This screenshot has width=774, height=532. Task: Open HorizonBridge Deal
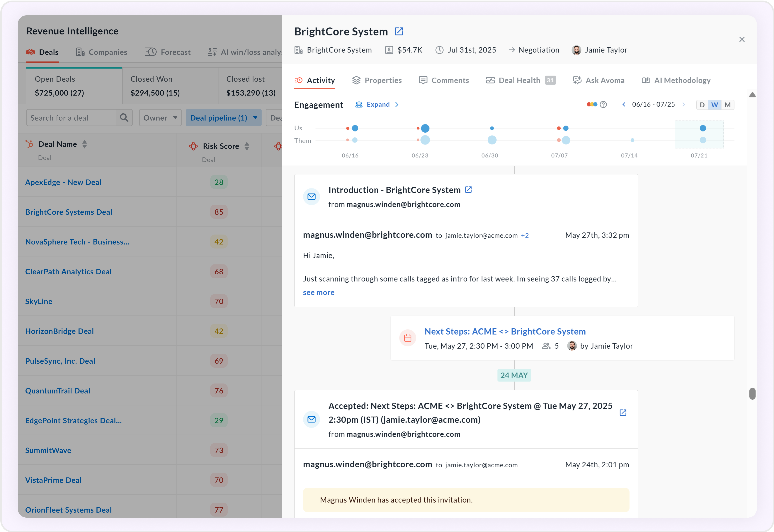[59, 331]
